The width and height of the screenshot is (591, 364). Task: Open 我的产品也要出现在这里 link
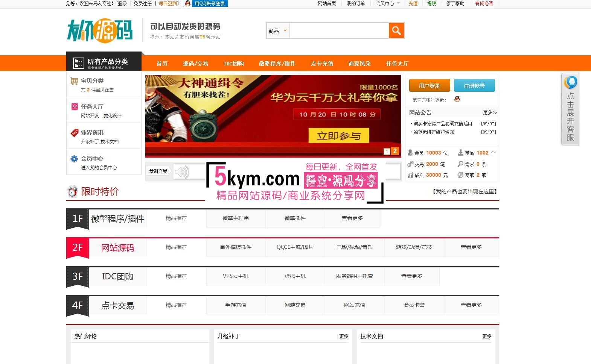pyautogui.click(x=465, y=191)
